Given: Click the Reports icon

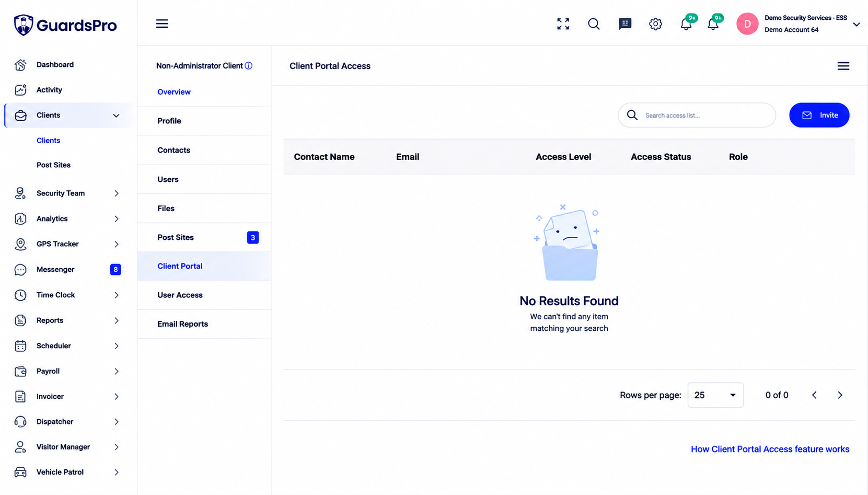Looking at the screenshot, I should [x=20, y=320].
